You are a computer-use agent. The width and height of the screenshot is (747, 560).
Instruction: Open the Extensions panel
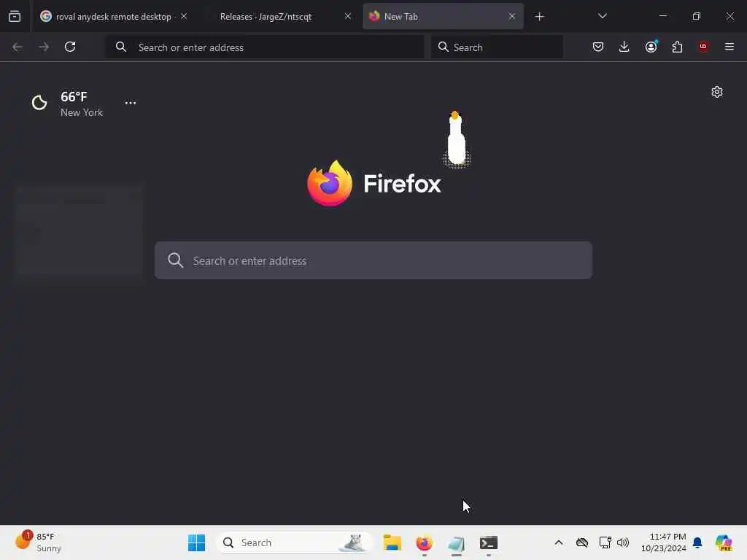pyautogui.click(x=677, y=47)
